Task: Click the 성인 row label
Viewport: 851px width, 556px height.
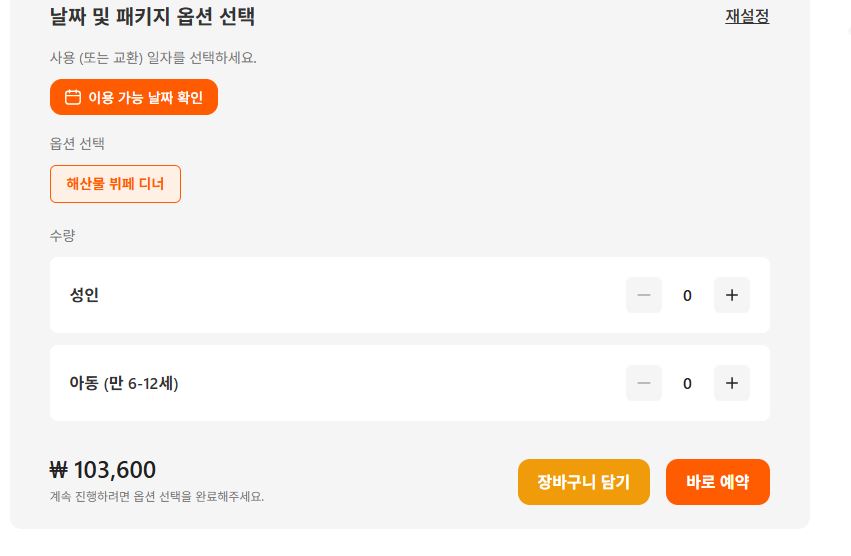Action: coord(84,295)
